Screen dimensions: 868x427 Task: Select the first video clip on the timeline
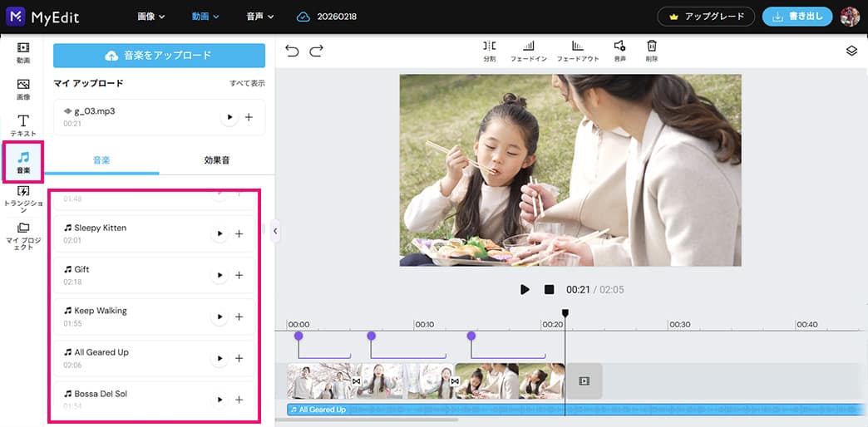(321, 381)
